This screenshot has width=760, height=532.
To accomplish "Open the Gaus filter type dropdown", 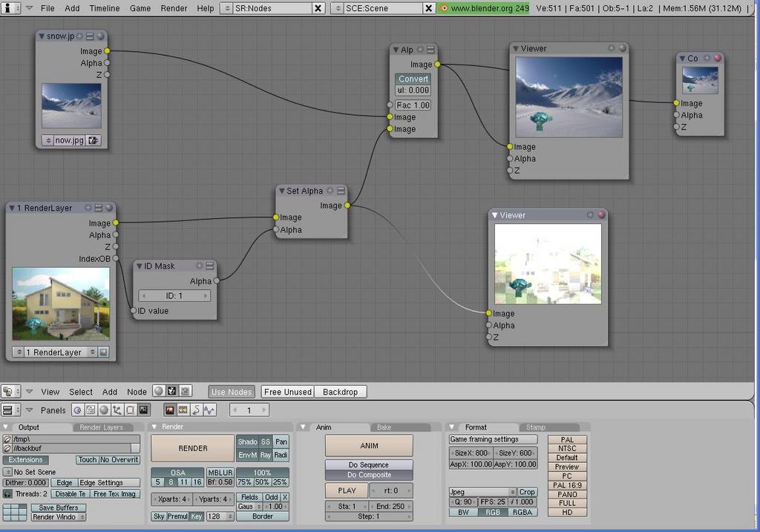I will [x=249, y=506].
